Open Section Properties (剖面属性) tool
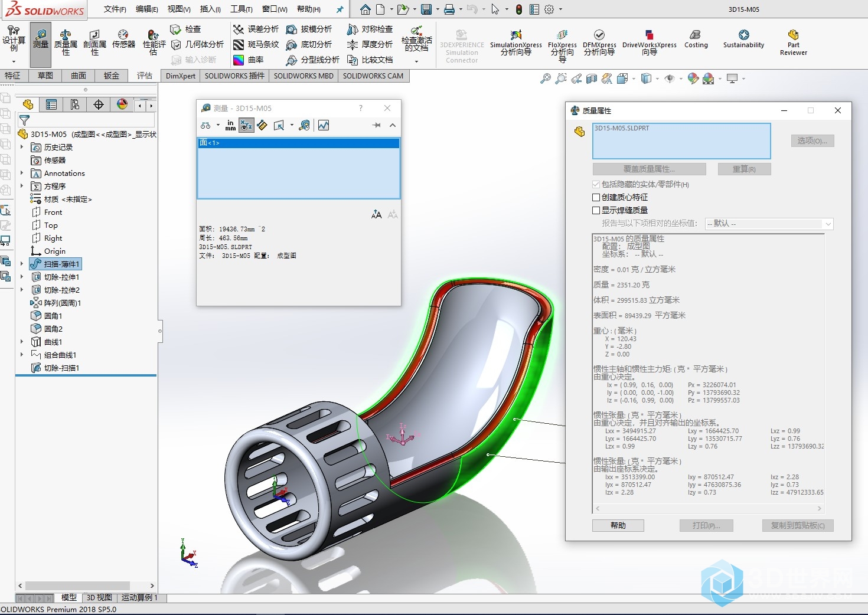868x615 pixels. [94, 41]
